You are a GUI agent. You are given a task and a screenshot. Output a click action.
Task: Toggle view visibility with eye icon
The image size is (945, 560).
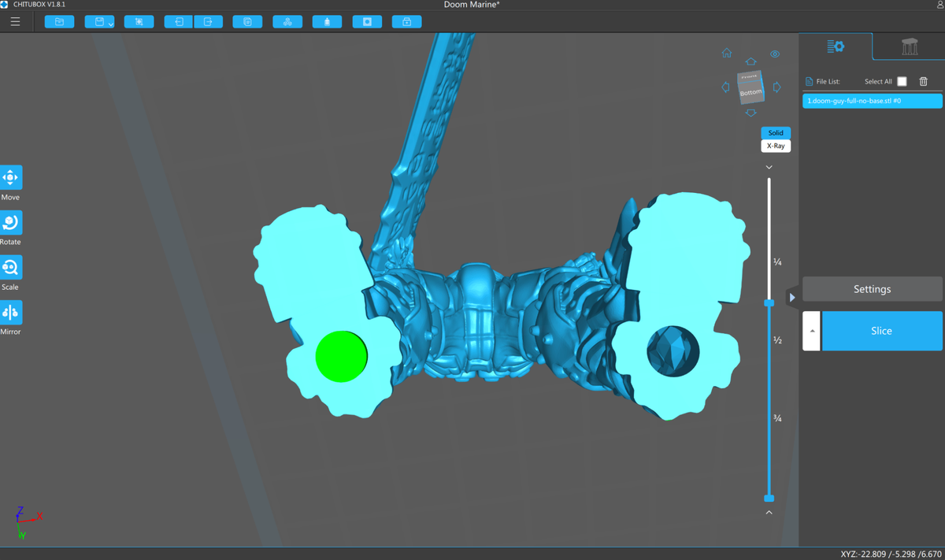[x=775, y=54]
